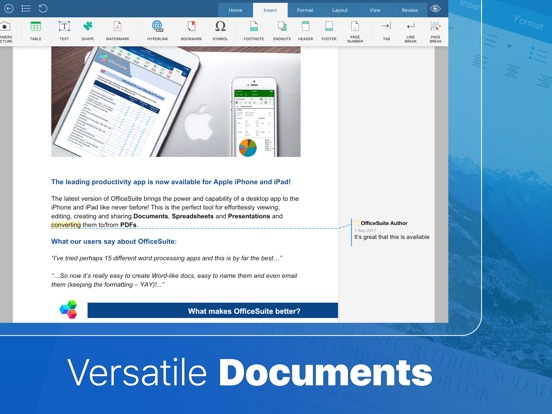
Task: Insert a Hyperlink
Action: click(x=157, y=30)
